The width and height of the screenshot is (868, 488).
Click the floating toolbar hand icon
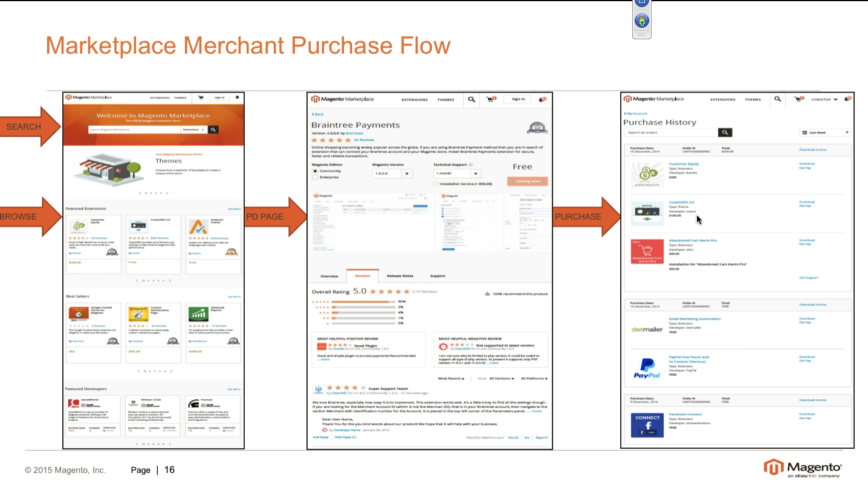[x=641, y=21]
